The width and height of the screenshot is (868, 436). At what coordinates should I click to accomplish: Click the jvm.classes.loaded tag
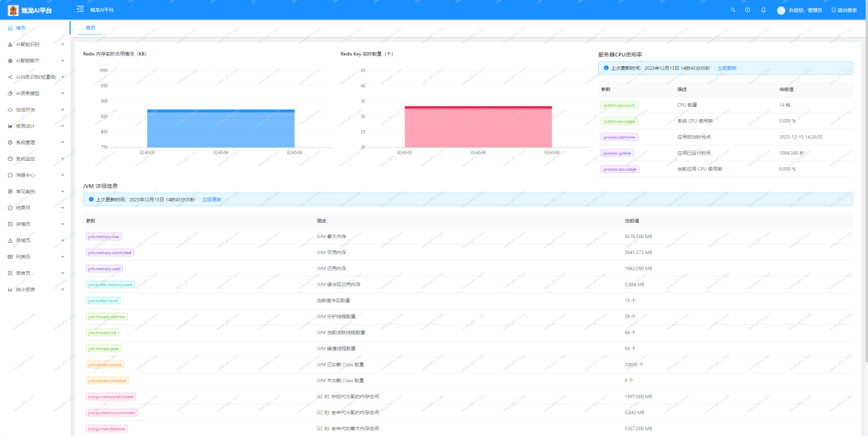[105, 364]
